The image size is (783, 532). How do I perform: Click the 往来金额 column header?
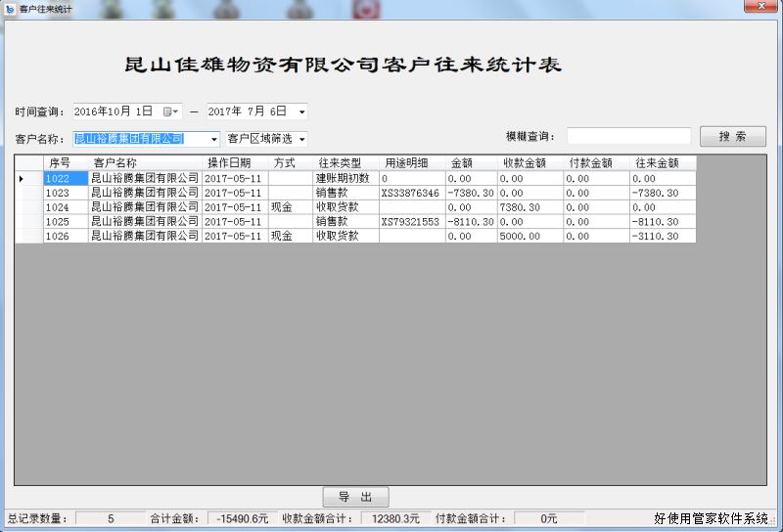click(657, 163)
